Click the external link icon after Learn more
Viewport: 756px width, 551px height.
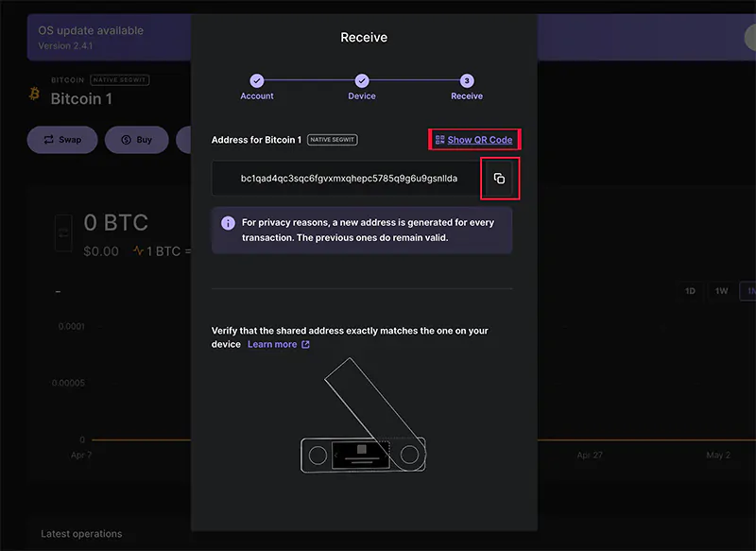(x=305, y=345)
